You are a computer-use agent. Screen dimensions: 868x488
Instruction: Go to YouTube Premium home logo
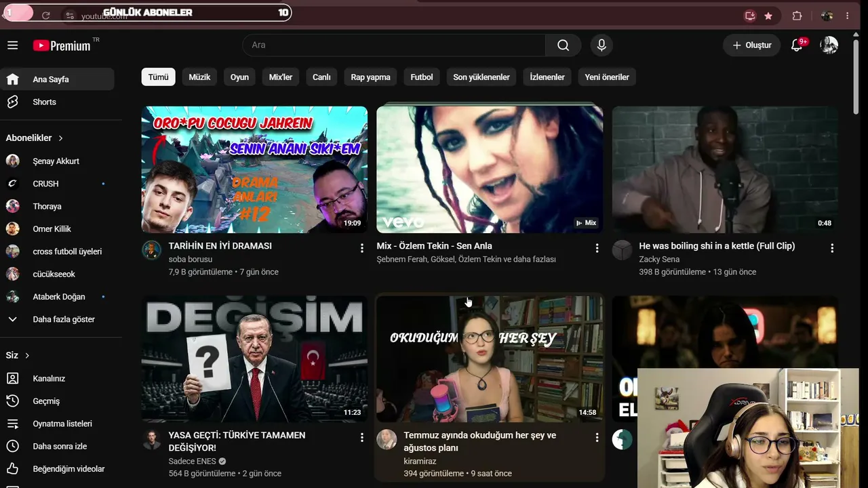(x=62, y=45)
